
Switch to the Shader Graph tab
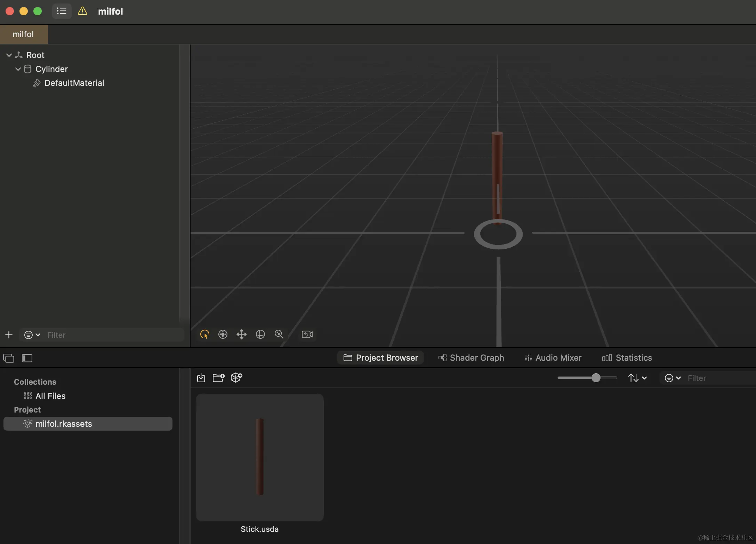click(471, 358)
